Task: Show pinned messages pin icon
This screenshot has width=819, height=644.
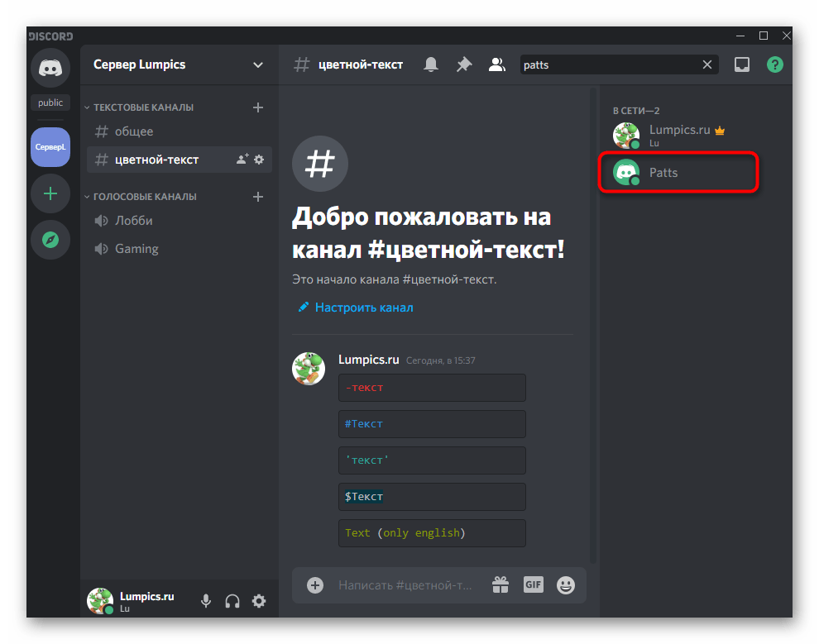Action: coord(464,64)
